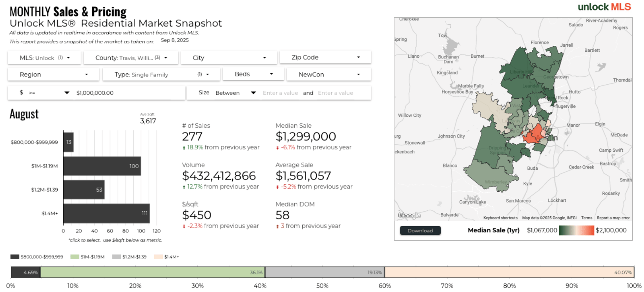Click the Median Sale gradient legend bar
Screen dimensions: 644x292
click(x=576, y=230)
